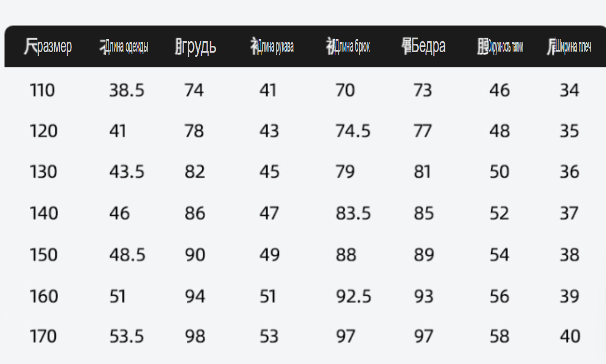Click size 150 row label
The width and height of the screenshot is (606, 364).
click(x=44, y=255)
